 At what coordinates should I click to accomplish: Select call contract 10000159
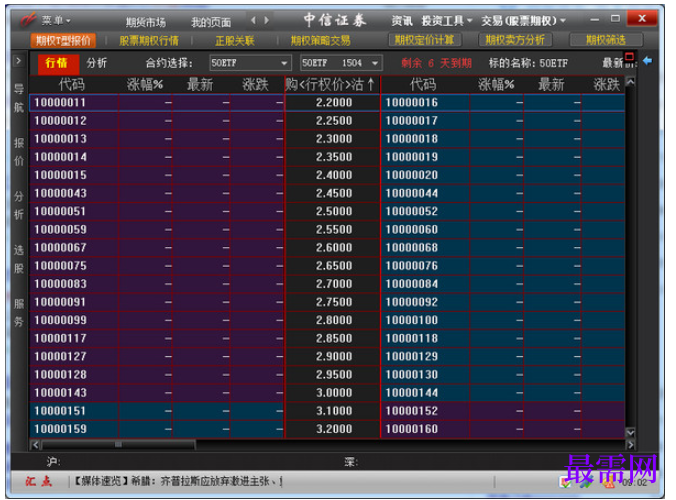click(60, 429)
